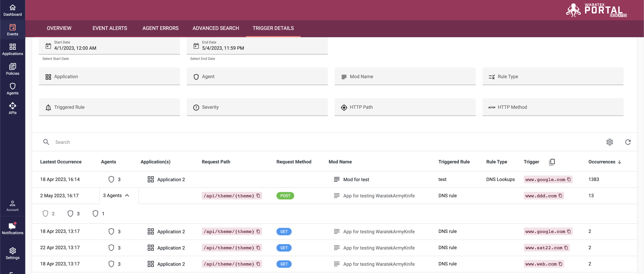This screenshot has width=644, height=274.
Task: Click the Request Method column header
Action: [x=294, y=162]
